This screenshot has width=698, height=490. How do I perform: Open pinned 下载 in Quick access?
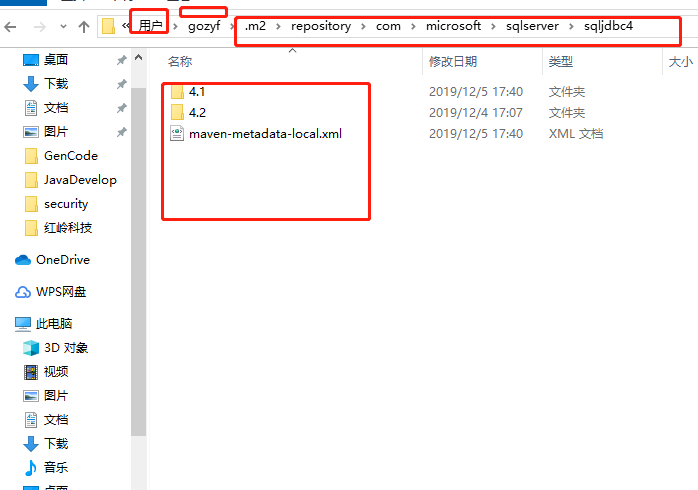[x=56, y=84]
